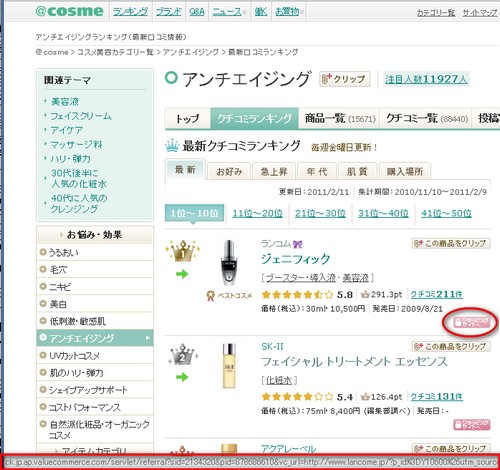Open the アイケア related theme

[x=67, y=130]
